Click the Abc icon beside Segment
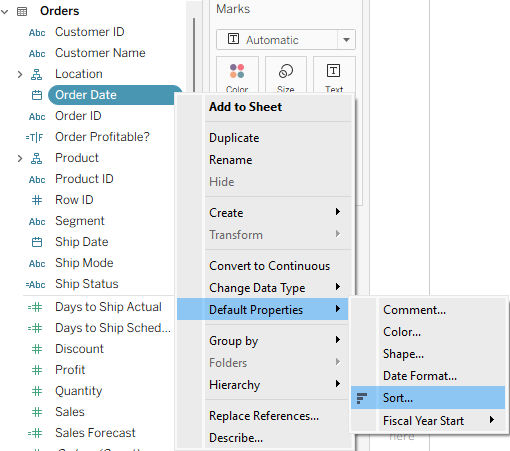The height and width of the screenshot is (451, 510). (x=37, y=222)
